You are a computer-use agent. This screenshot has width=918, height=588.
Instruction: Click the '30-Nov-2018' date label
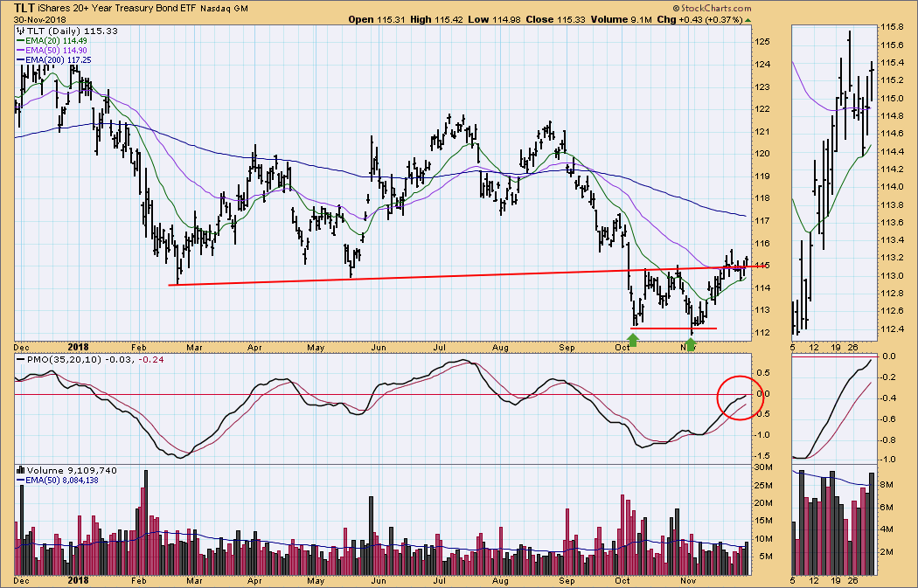(40, 19)
